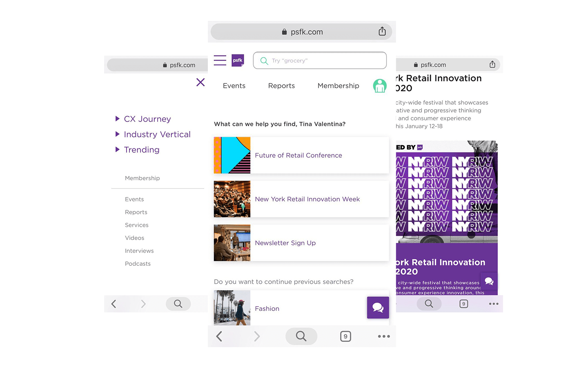The height and width of the screenshot is (368, 588).
Task: Open more options dots in center toolbar
Action: tap(384, 336)
